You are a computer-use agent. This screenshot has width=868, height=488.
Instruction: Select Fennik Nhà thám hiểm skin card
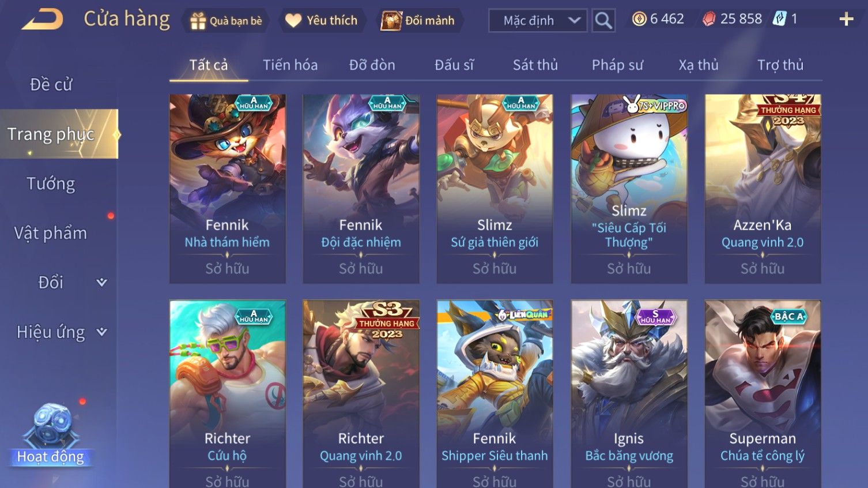pos(227,189)
